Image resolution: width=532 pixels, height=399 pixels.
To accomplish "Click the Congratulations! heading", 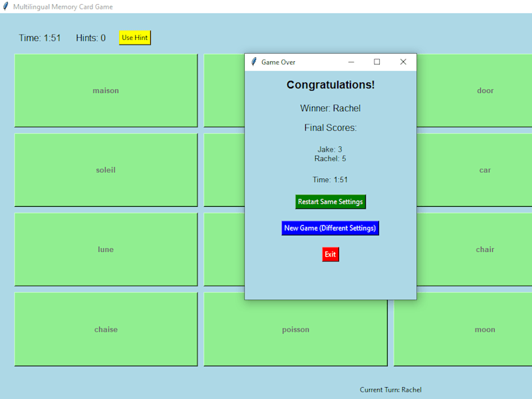I will pyautogui.click(x=331, y=84).
